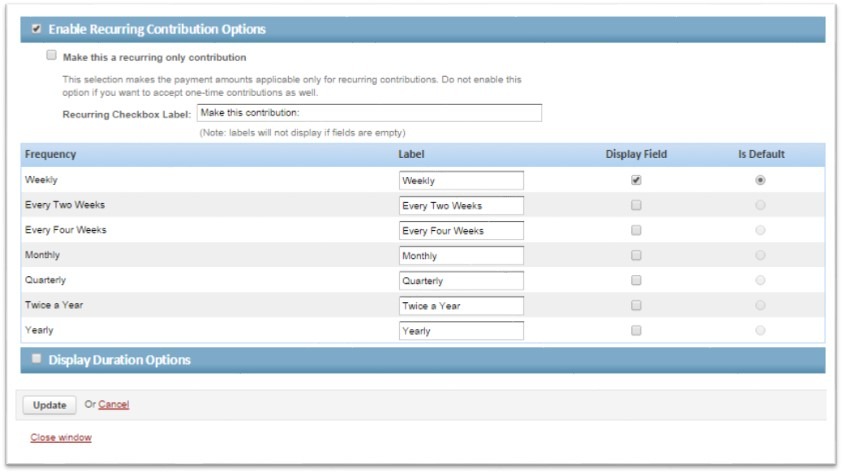
Task: Enable Display Field for Every Two Weeks
Action: tap(636, 205)
